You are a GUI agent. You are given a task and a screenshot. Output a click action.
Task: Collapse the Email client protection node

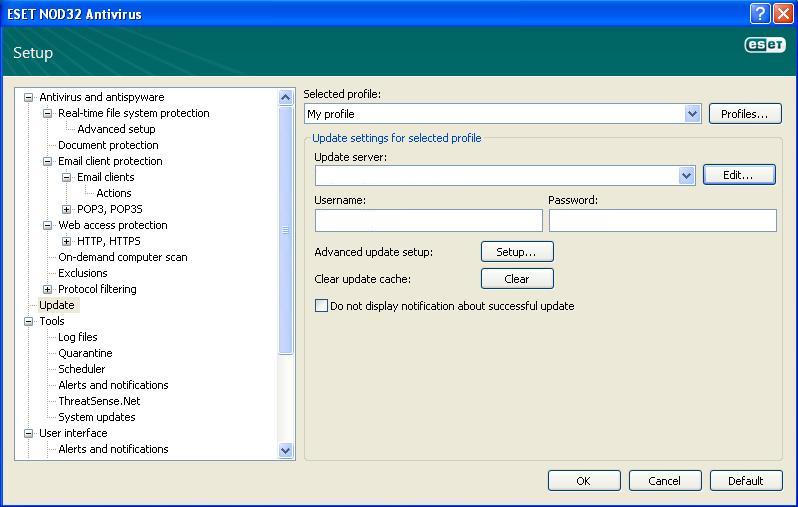click(47, 161)
